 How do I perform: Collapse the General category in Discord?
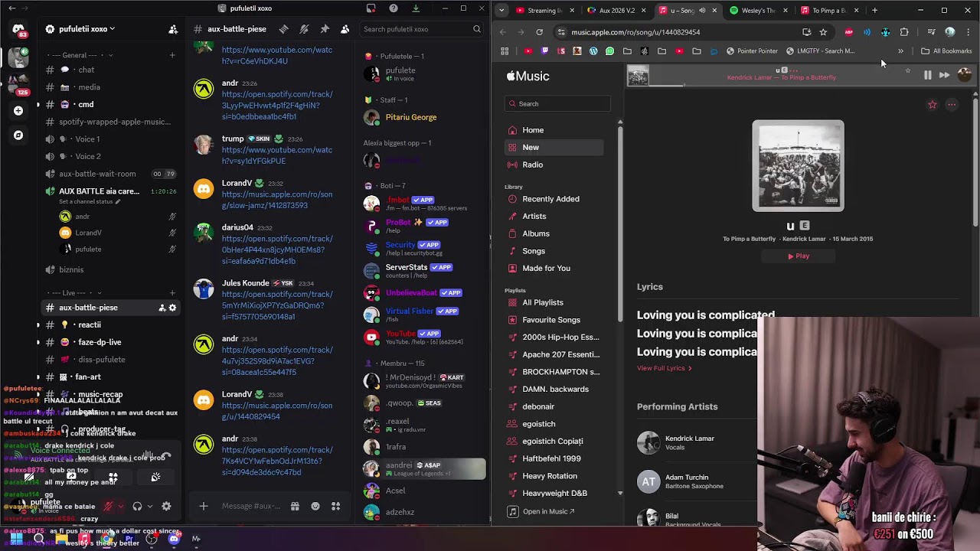coord(80,55)
